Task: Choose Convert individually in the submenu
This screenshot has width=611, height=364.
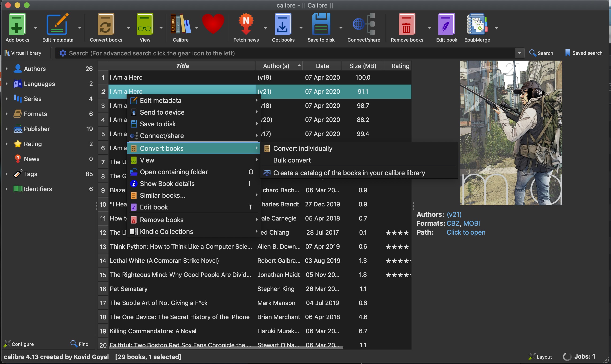Action: pyautogui.click(x=359, y=148)
